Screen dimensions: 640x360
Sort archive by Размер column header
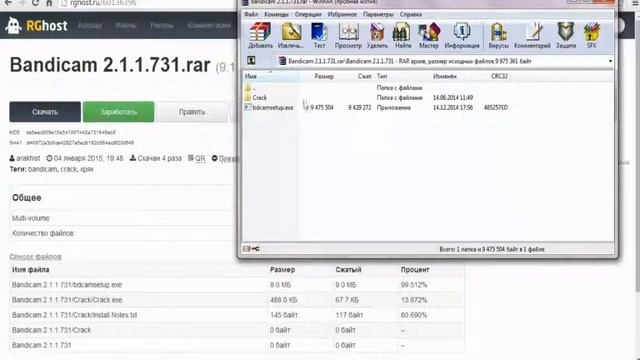point(324,76)
